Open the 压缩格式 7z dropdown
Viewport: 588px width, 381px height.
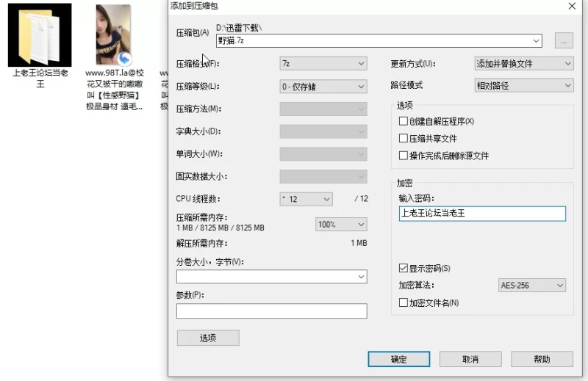323,64
